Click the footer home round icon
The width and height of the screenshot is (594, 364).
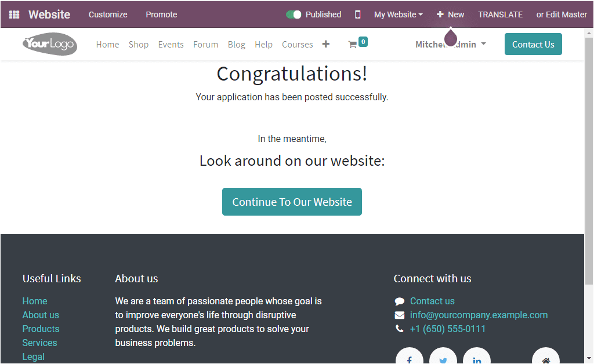tap(545, 358)
